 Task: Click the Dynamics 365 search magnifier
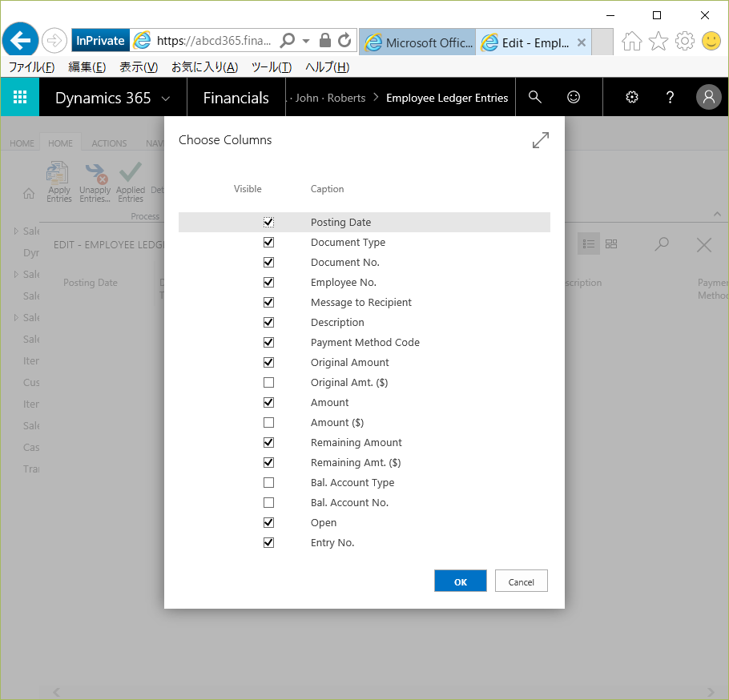pyautogui.click(x=535, y=97)
